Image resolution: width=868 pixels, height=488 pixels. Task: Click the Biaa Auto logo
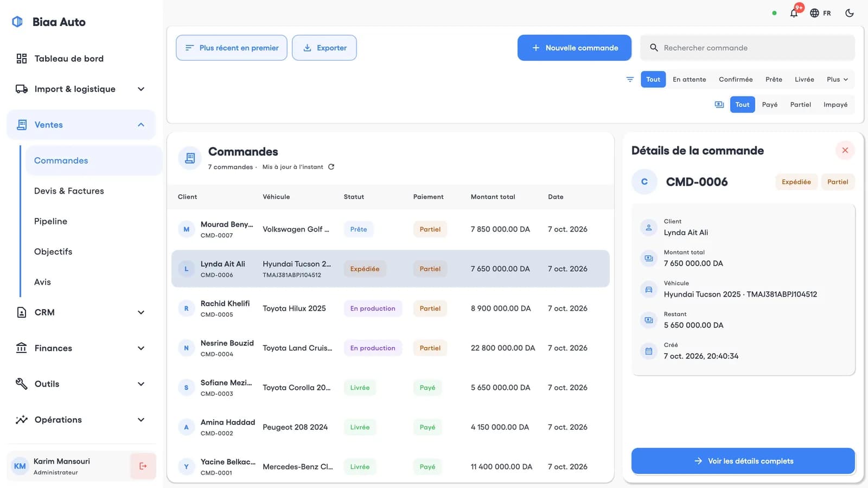(x=17, y=22)
